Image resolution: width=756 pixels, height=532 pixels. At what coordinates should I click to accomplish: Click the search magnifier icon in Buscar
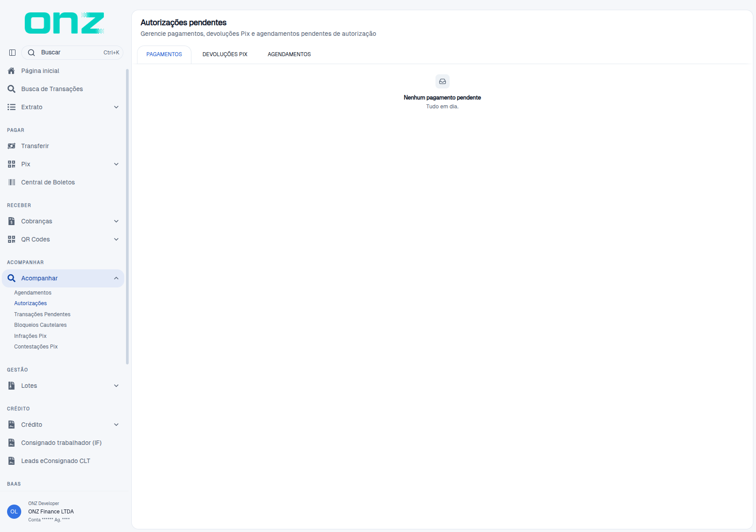(x=31, y=53)
